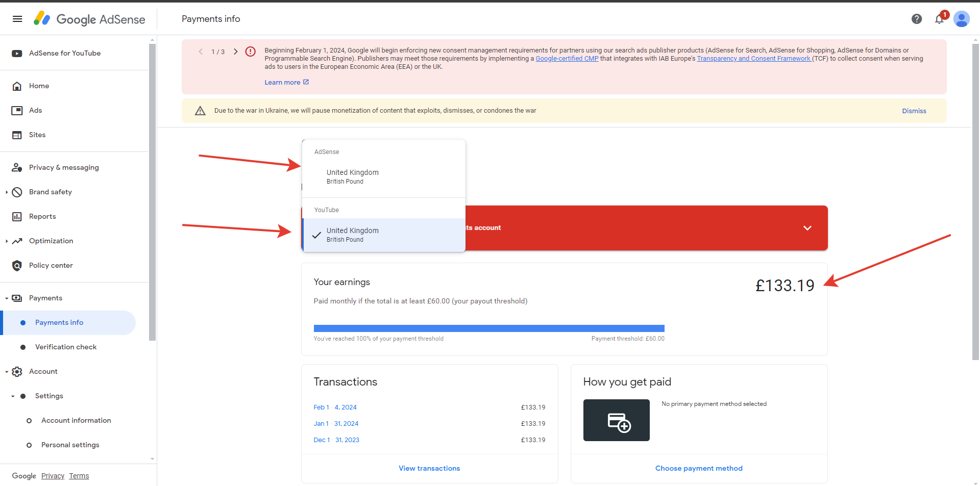
Task: Open the Help icon
Action: pyautogui.click(x=917, y=19)
